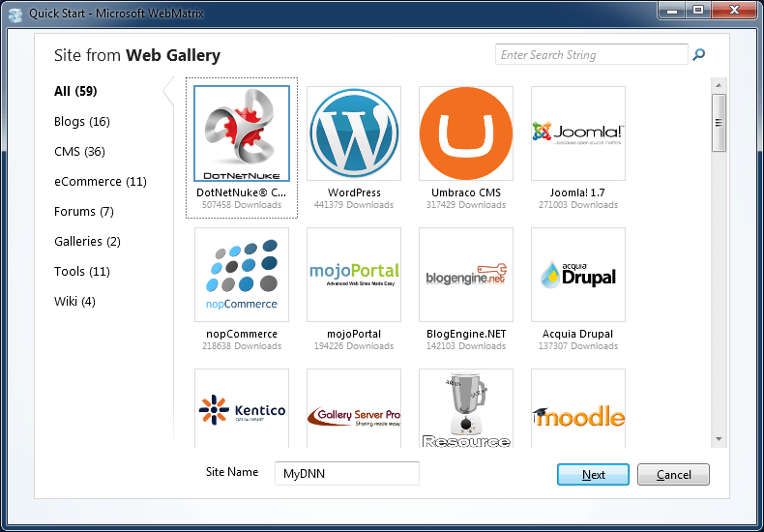Image resolution: width=764 pixels, height=532 pixels.
Task: Click the 'Joomla! 1.7' caption text
Action: coord(577,192)
